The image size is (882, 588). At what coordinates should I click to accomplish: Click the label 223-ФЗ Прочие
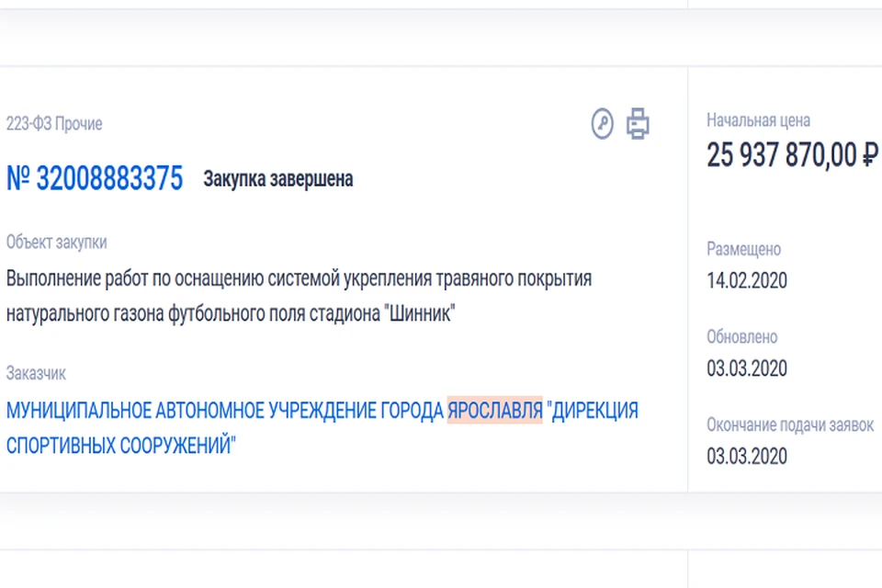pos(54,124)
